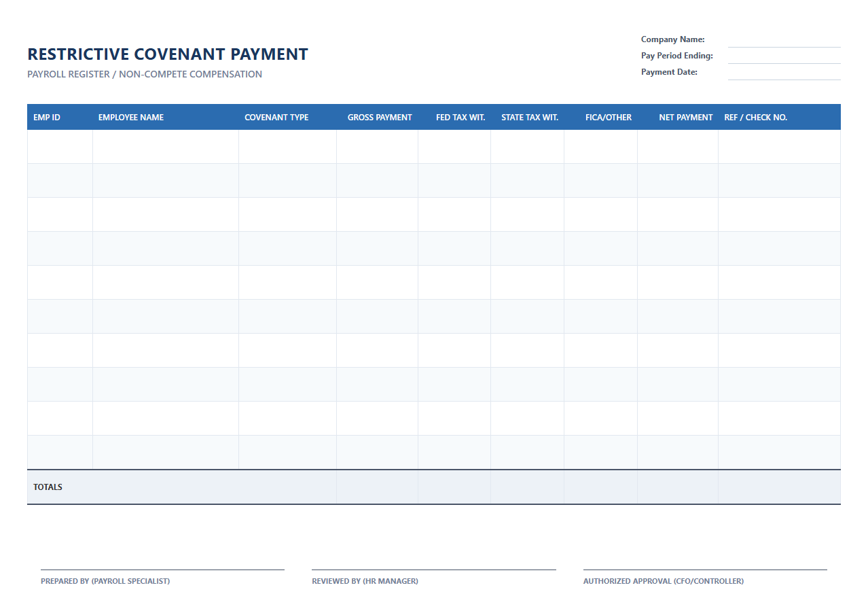
Task: Click the TOTALS row label
Action: coord(48,487)
